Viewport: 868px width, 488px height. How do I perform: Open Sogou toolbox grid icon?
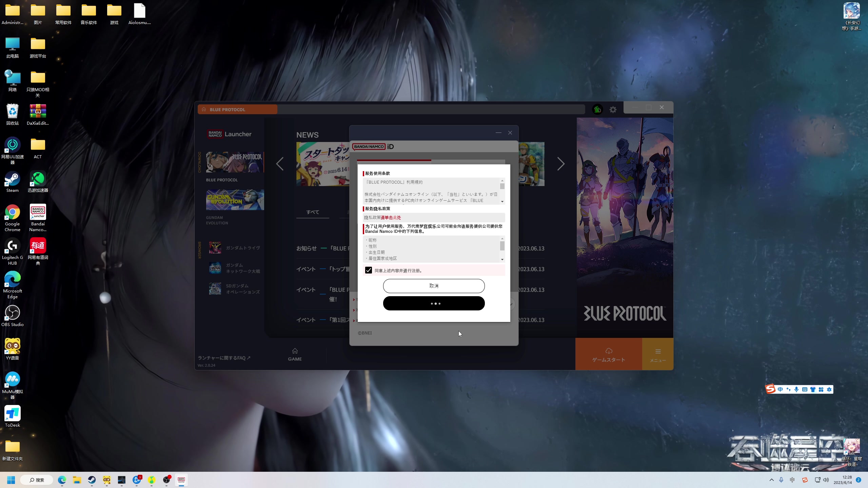[821, 389]
